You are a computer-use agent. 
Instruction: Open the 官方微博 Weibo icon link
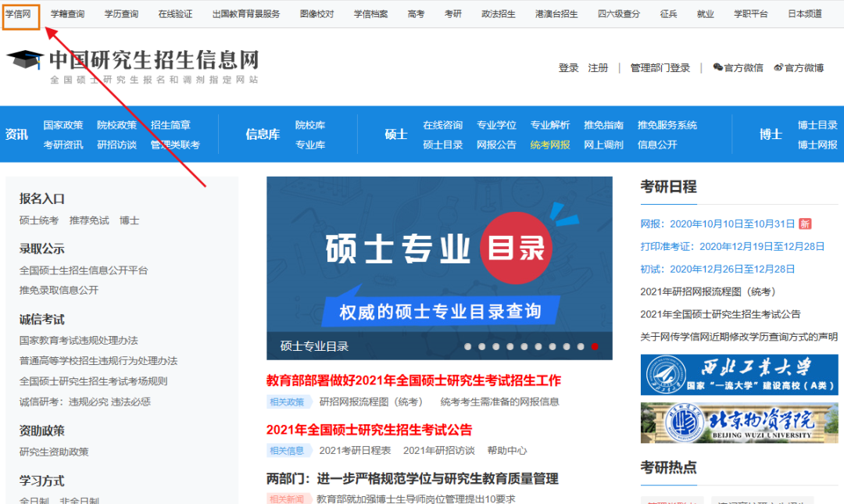778,68
